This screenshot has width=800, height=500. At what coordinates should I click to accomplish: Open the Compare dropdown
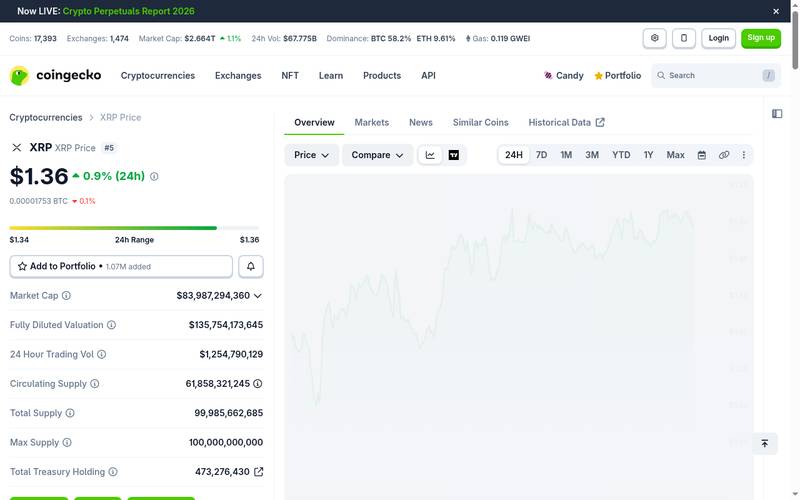pyautogui.click(x=377, y=155)
